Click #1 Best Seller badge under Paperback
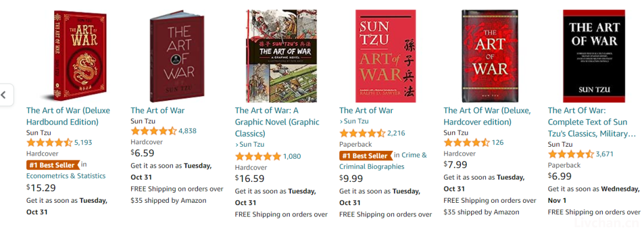This screenshot has width=644, height=232. [366, 156]
